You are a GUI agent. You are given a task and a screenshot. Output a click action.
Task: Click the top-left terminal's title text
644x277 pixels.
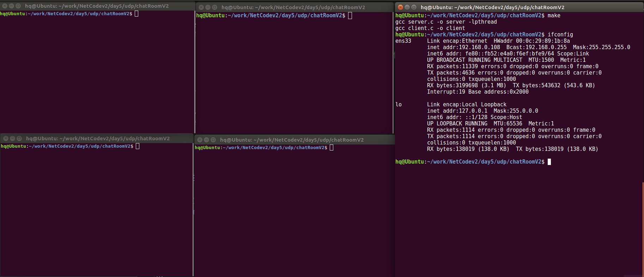point(97,6)
